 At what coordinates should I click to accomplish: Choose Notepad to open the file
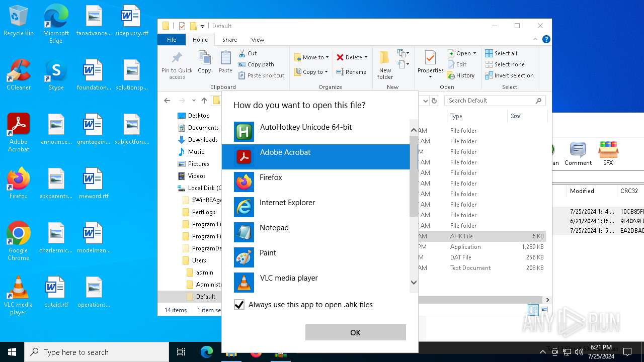click(x=316, y=232)
